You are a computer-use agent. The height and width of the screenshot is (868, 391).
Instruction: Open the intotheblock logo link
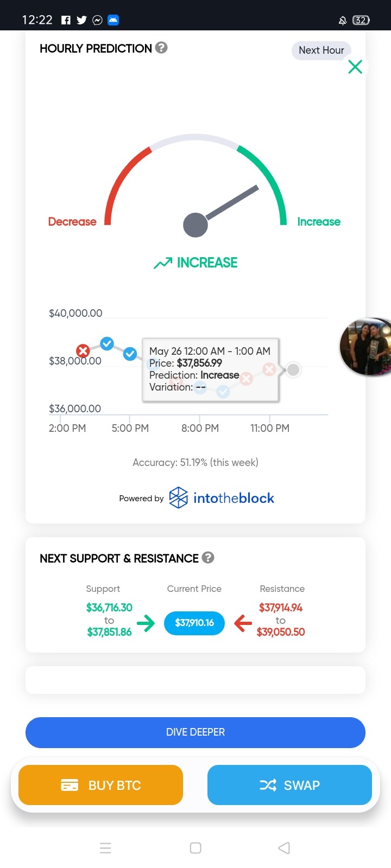tap(222, 498)
